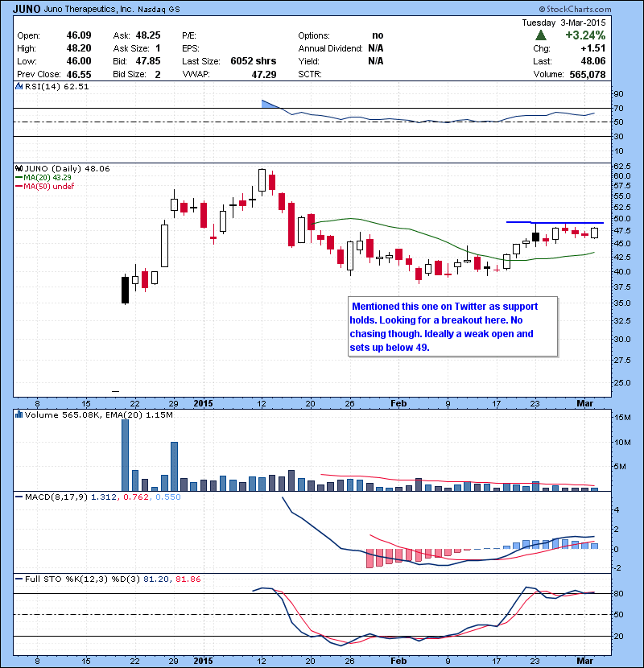Click the Open price 46.09
Viewport: 644px width, 668px height.
click(x=79, y=35)
